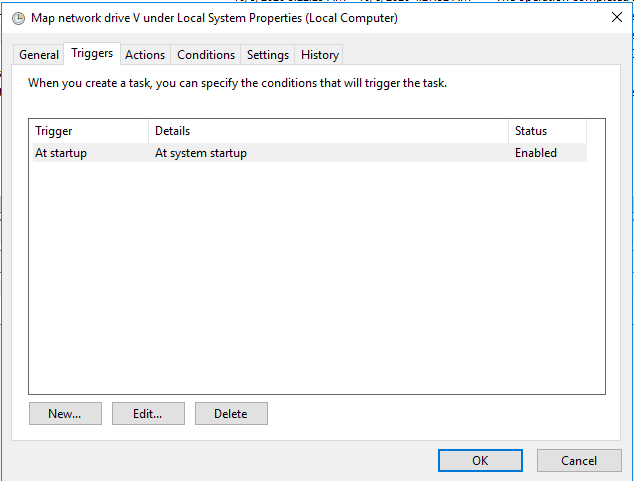
Task: Delete the selected trigger
Action: pos(231,414)
